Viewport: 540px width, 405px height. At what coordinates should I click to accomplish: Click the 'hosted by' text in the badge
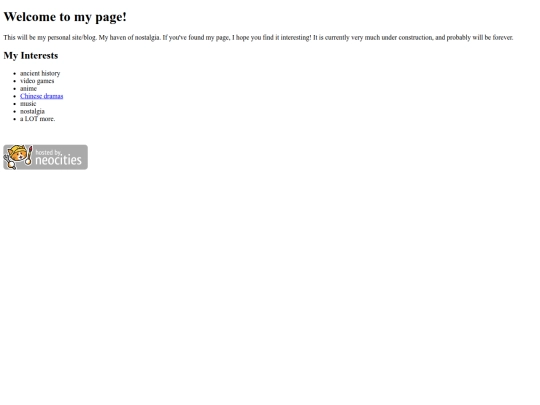[x=48, y=152]
